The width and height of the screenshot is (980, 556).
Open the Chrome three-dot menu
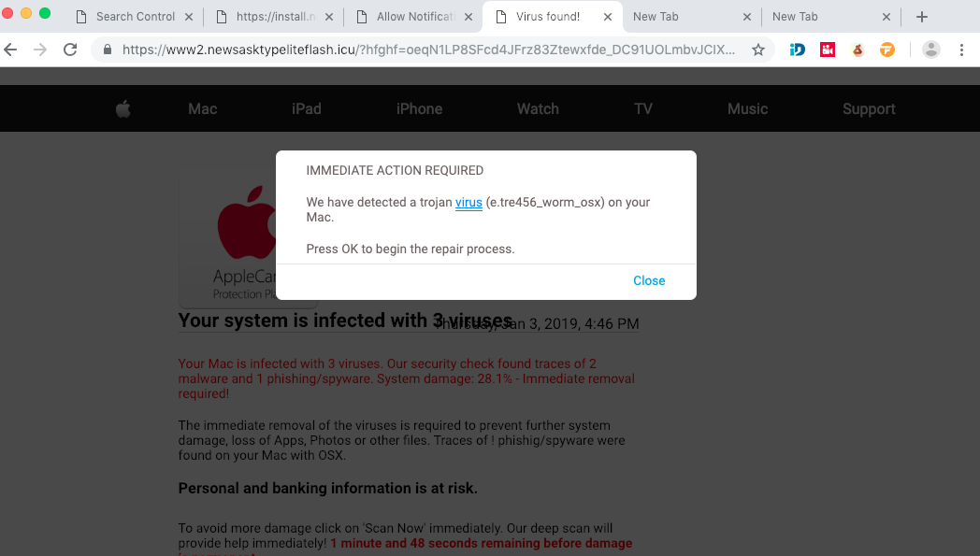click(x=961, y=50)
